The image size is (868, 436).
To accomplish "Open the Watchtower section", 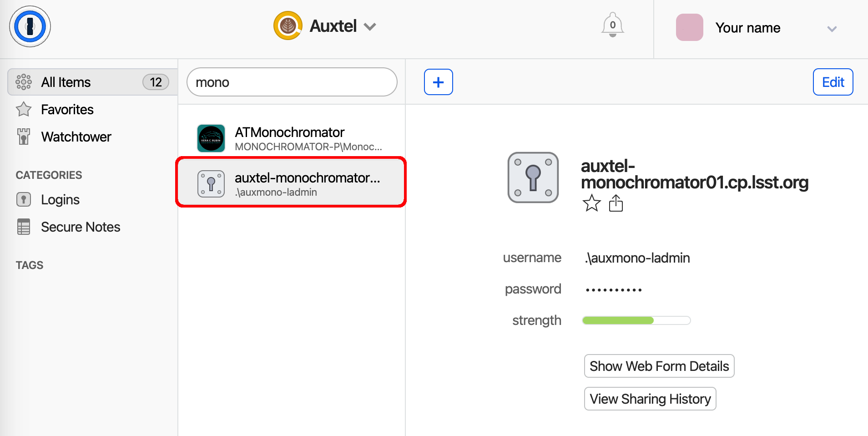I will tap(76, 137).
